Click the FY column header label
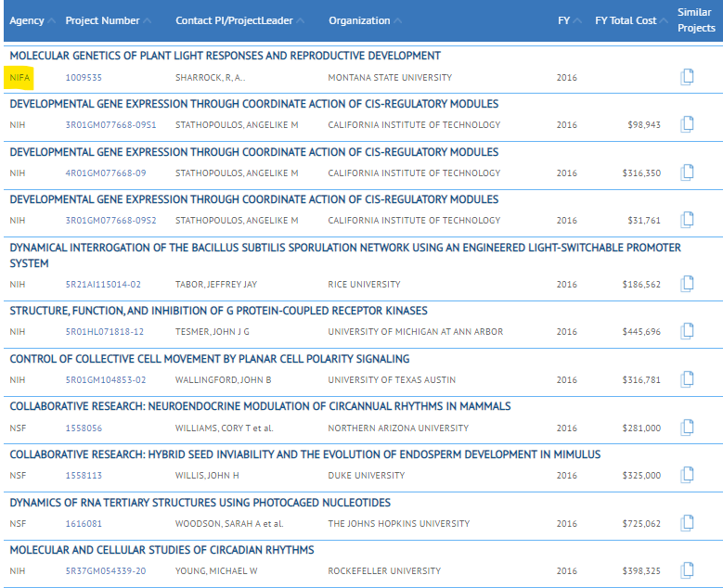Viewport: 723px width, 588px height. pos(564,20)
